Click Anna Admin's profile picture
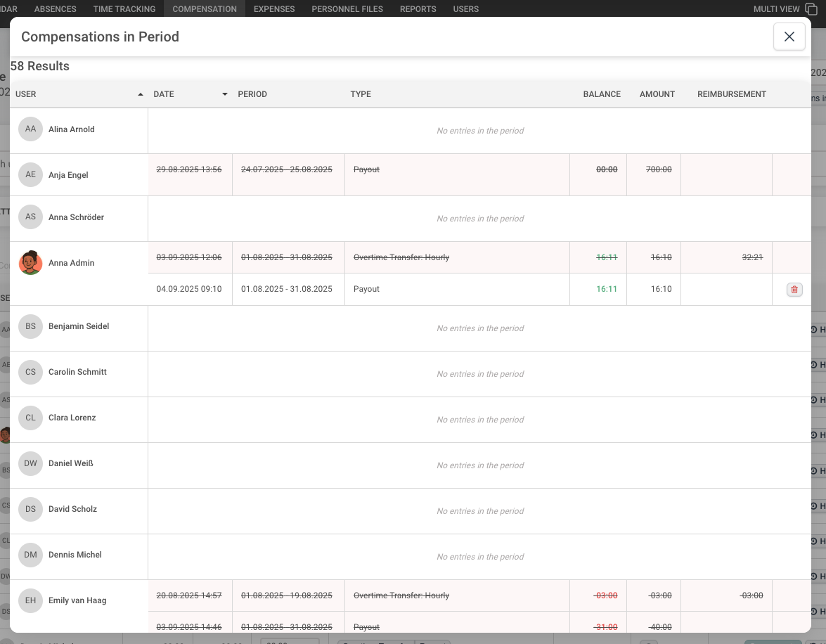The height and width of the screenshot is (644, 826). pyautogui.click(x=30, y=263)
